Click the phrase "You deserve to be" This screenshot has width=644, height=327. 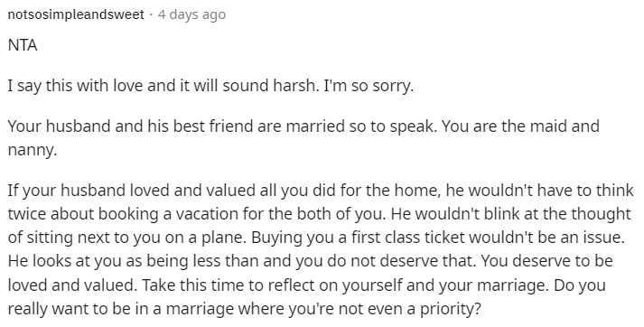coord(546,261)
